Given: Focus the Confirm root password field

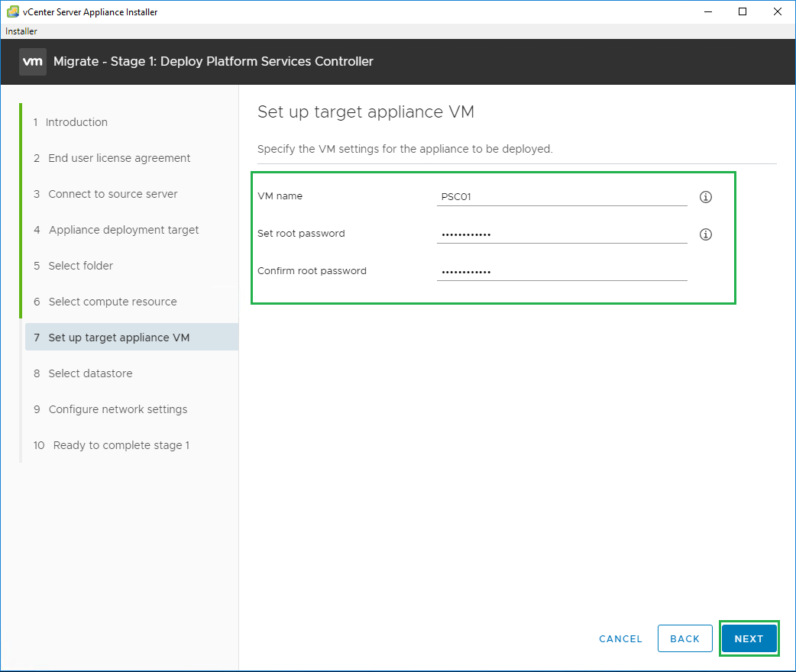Looking at the screenshot, I should pos(561,272).
